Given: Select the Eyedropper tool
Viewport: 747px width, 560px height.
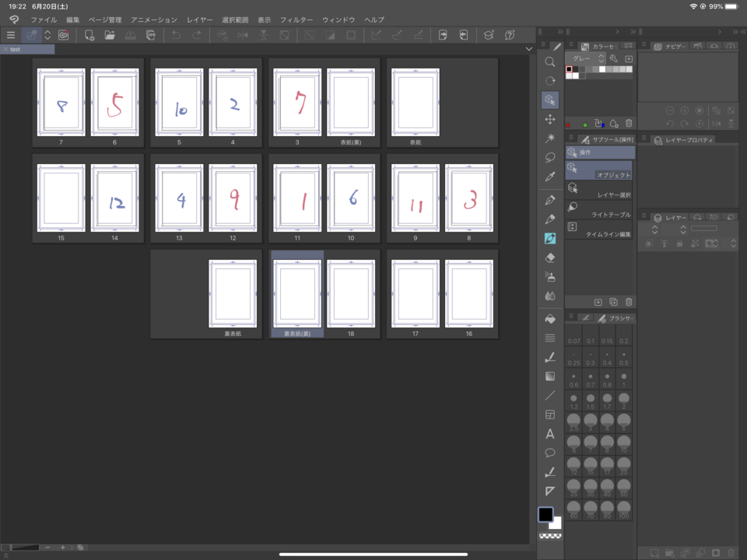Looking at the screenshot, I should tap(550, 177).
